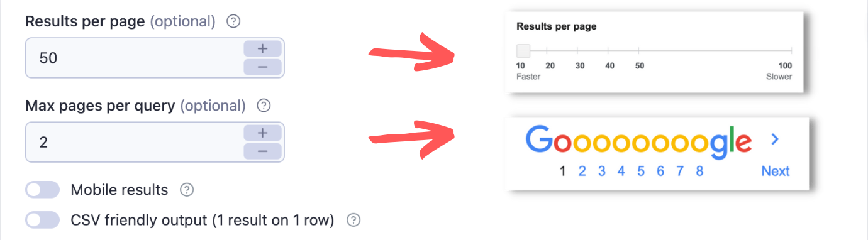
Task: Click the 50 mark on results slider
Action: pyautogui.click(x=639, y=66)
